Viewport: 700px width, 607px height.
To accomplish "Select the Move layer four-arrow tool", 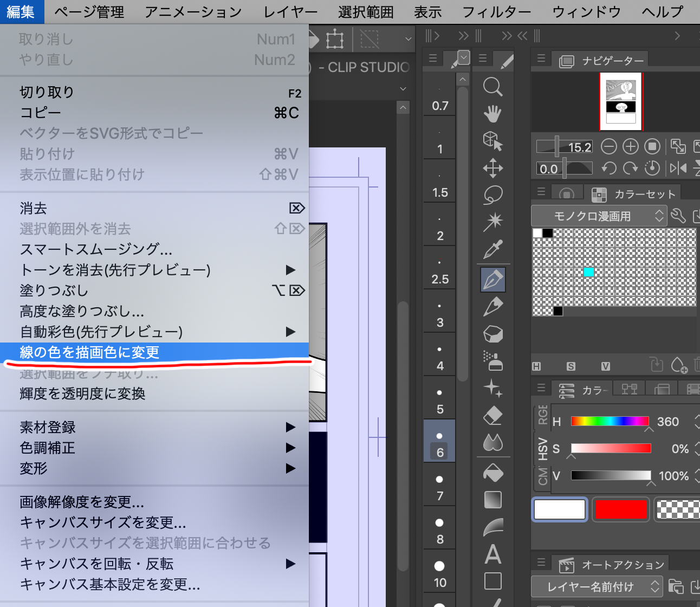I will click(x=492, y=168).
